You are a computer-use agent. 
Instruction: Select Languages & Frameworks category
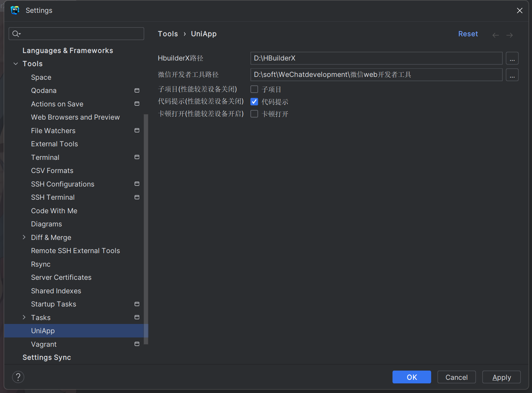pos(68,51)
